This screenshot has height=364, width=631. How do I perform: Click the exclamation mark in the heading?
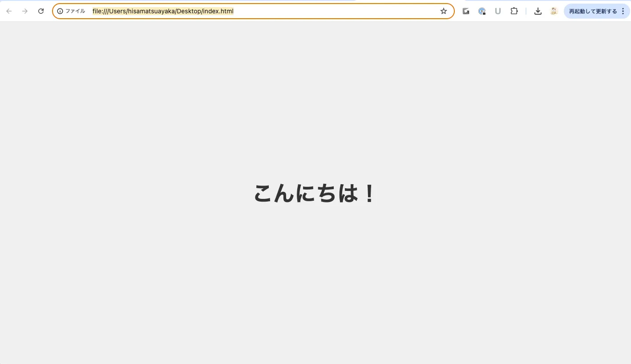369,194
